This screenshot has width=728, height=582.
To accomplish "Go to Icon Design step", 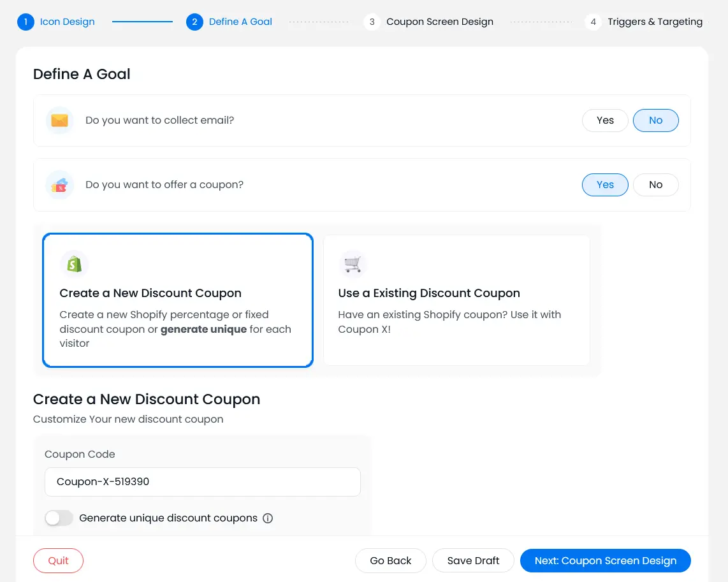I will pyautogui.click(x=67, y=22).
